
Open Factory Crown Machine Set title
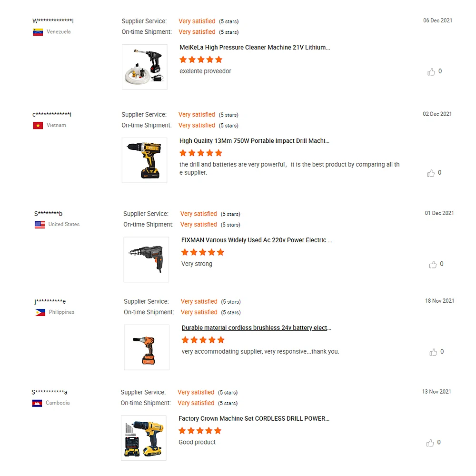(x=254, y=418)
